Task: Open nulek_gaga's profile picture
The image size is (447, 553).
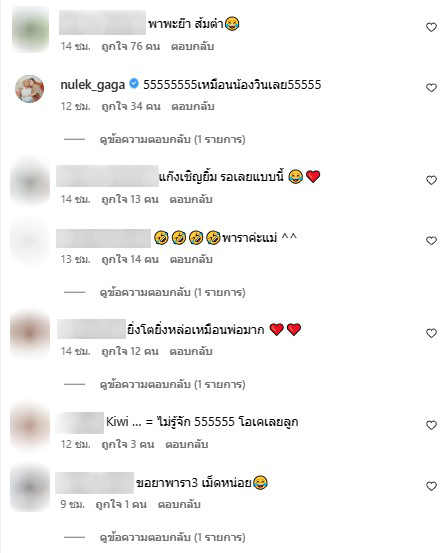Action: (30, 89)
